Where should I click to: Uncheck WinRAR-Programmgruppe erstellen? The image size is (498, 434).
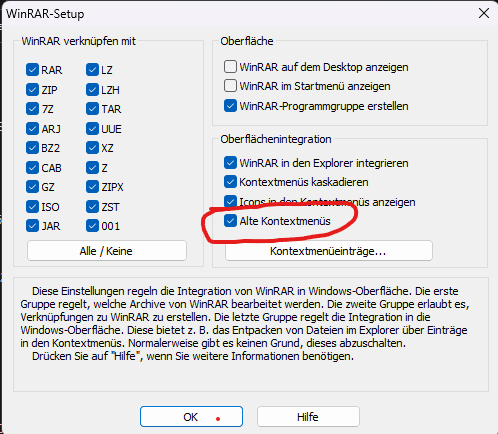[230, 106]
